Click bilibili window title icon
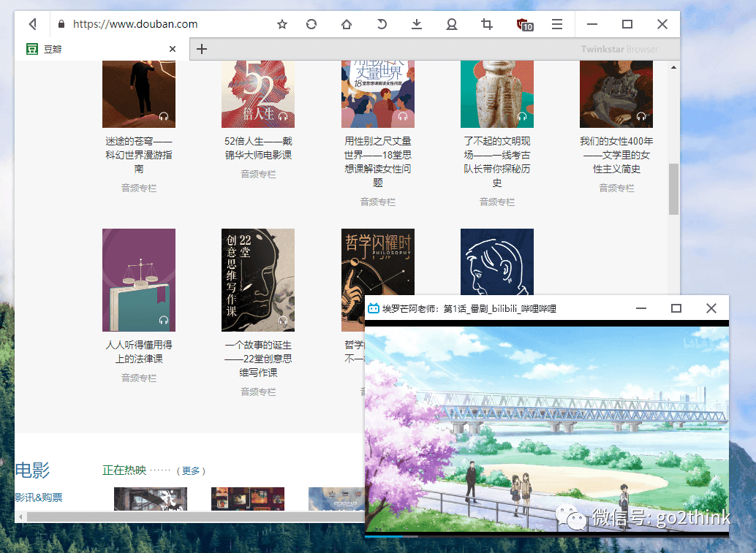Screen dimensions: 756x553 tap(373, 308)
